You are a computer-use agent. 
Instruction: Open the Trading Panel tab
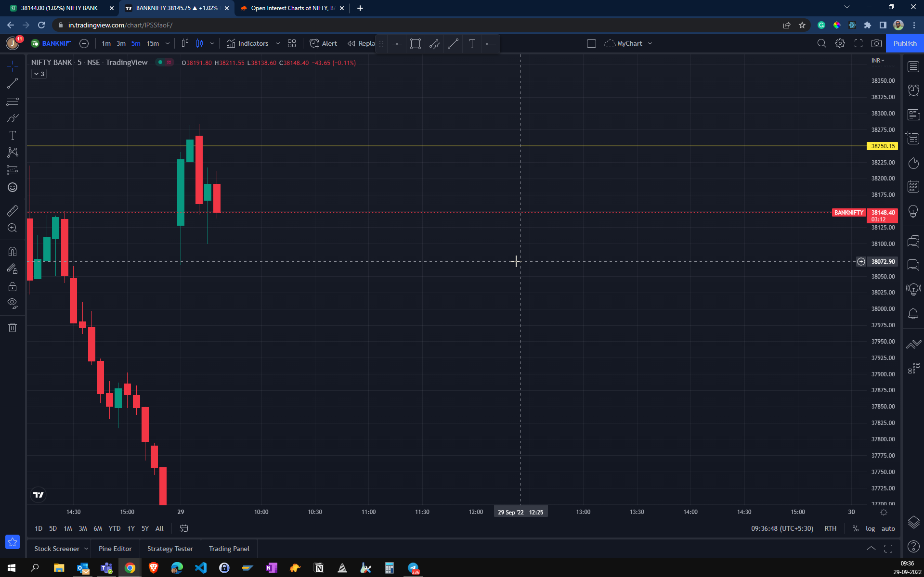click(x=229, y=549)
